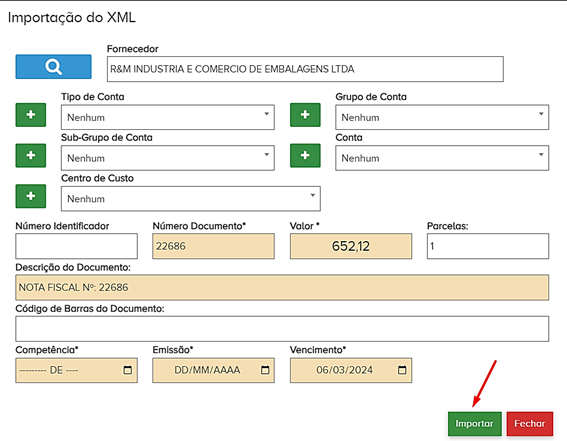Open the Sub-Grupo de Conta dropdown
The width and height of the screenshot is (567, 441).
point(168,158)
